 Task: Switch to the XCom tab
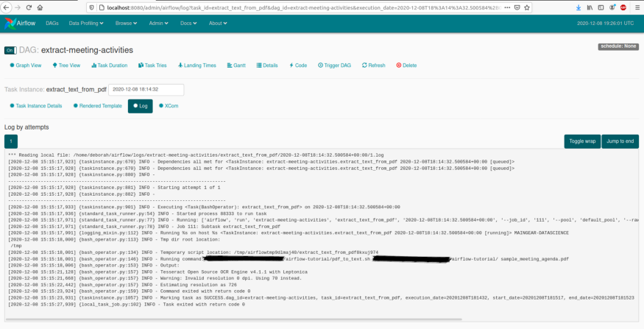pyautogui.click(x=169, y=106)
